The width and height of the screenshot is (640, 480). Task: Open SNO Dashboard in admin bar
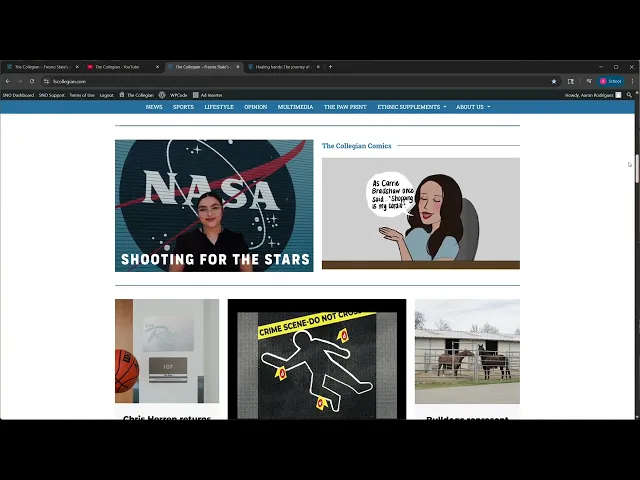pyautogui.click(x=18, y=95)
